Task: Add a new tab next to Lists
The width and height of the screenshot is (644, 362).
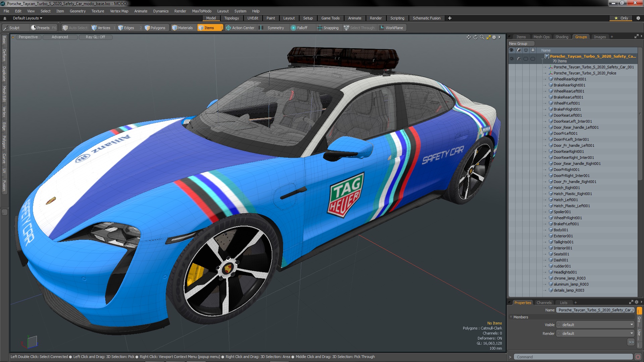Action: [x=576, y=303]
